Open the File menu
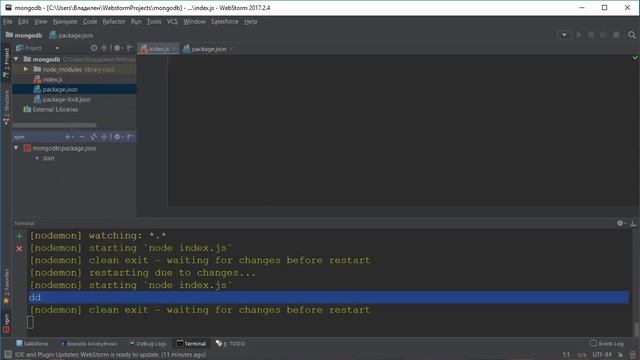The height and width of the screenshot is (360, 640). click(x=7, y=22)
